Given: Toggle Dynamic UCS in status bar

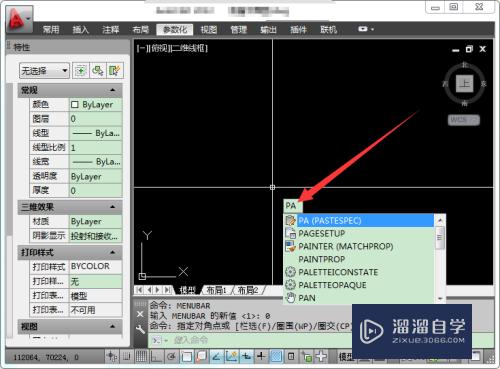Looking at the screenshot, I should point(231,357).
